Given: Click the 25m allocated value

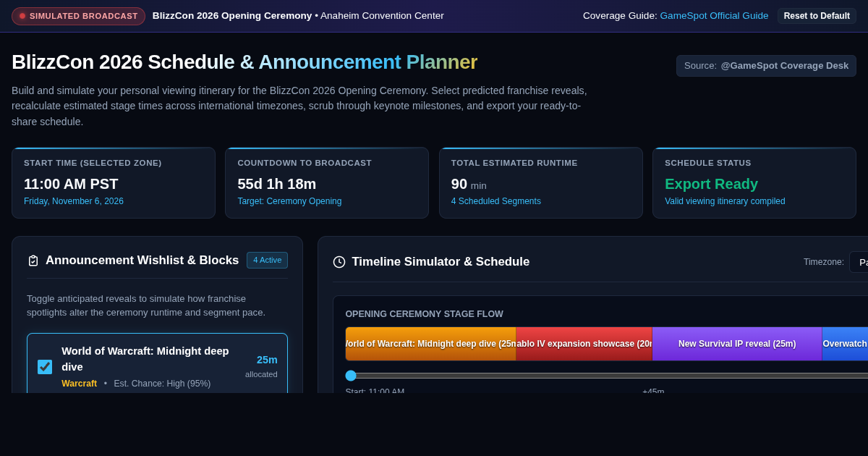Looking at the screenshot, I should pos(267,360).
